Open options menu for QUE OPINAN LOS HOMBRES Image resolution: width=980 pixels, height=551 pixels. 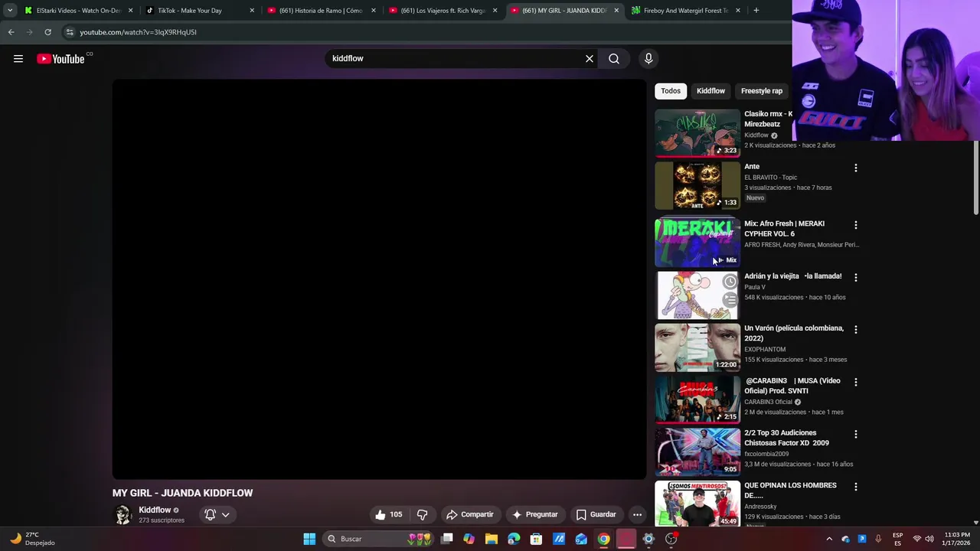(856, 486)
